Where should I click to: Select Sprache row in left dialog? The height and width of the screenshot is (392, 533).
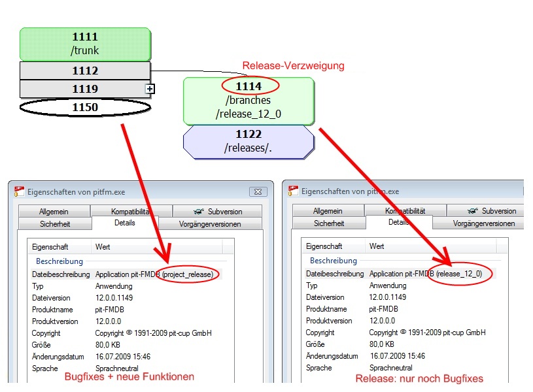(x=126, y=368)
